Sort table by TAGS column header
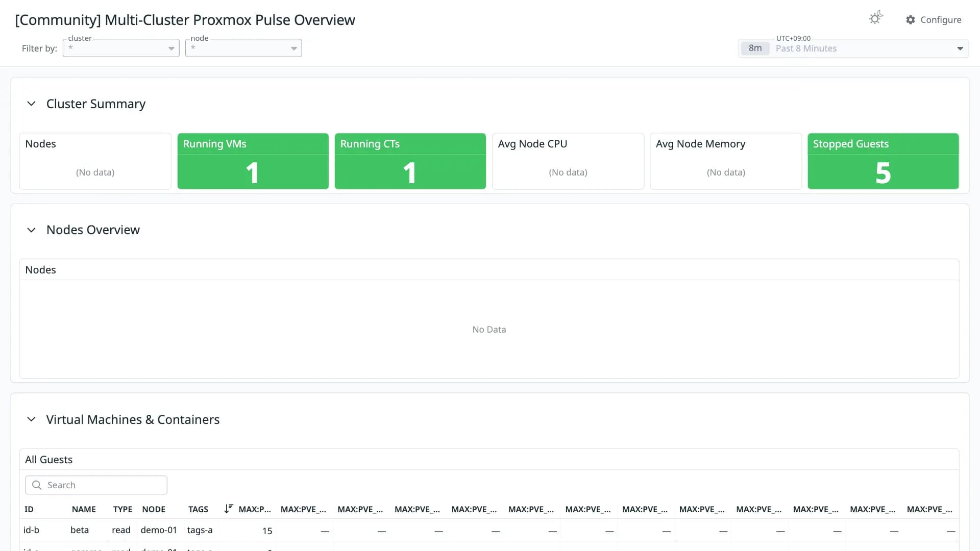The image size is (980, 551). 198,509
